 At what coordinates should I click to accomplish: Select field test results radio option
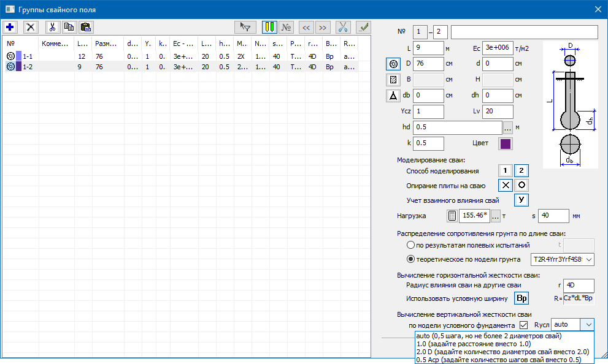coord(410,245)
